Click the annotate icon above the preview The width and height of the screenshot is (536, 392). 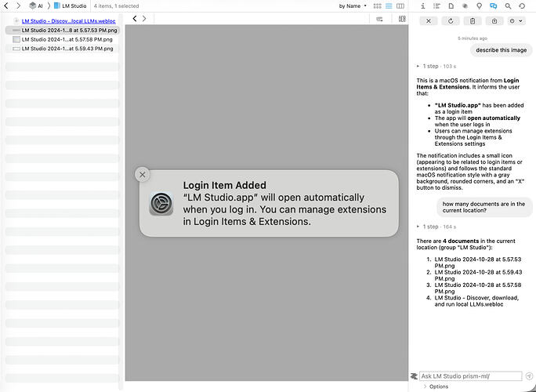coord(379,19)
